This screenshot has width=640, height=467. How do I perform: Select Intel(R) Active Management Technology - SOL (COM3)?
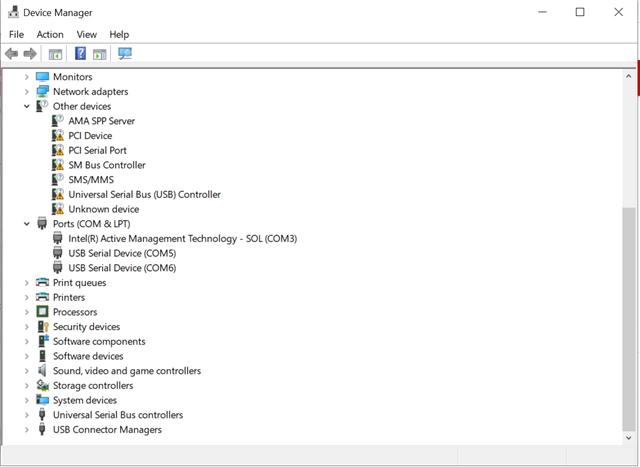(182, 238)
